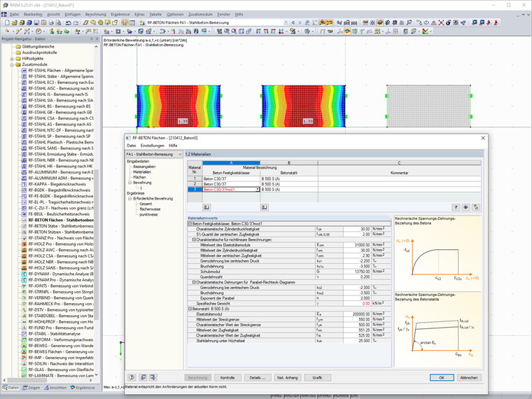Click the RF-DYNAM Pro module icon in navigator
Image resolution: width=532 pixels, height=399 pixels.
pyautogui.click(x=24, y=279)
